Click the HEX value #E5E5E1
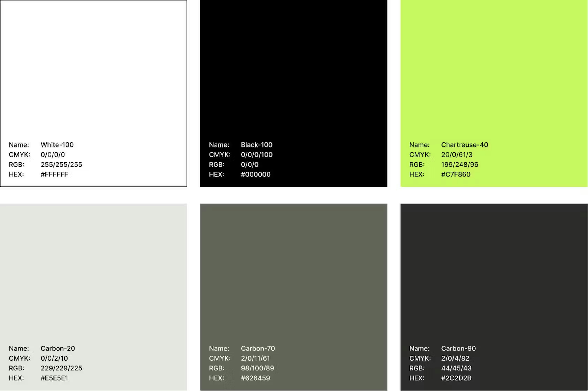The height and width of the screenshot is (391, 588). pos(55,378)
